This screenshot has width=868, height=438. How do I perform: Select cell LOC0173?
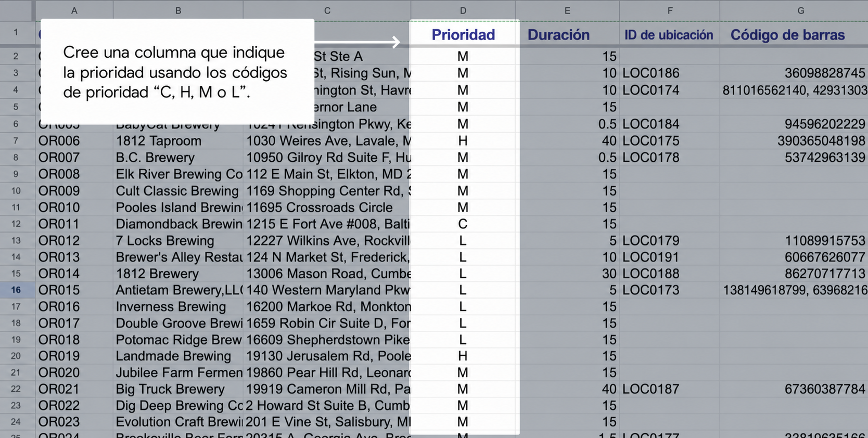pos(670,290)
